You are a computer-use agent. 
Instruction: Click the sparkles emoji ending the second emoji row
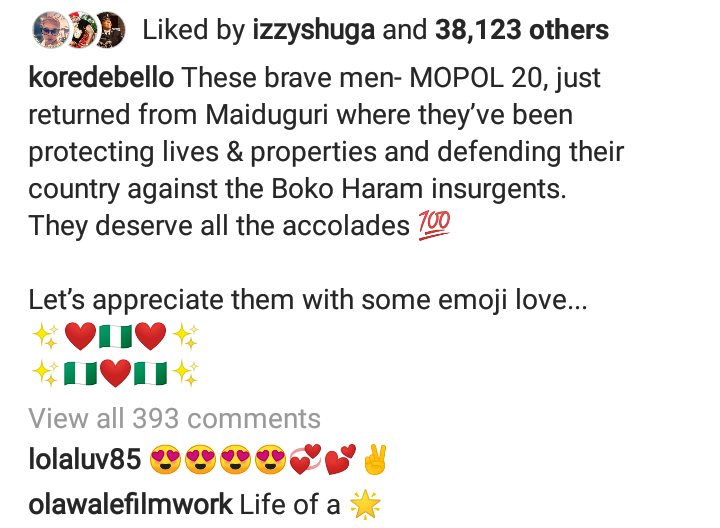[185, 374]
